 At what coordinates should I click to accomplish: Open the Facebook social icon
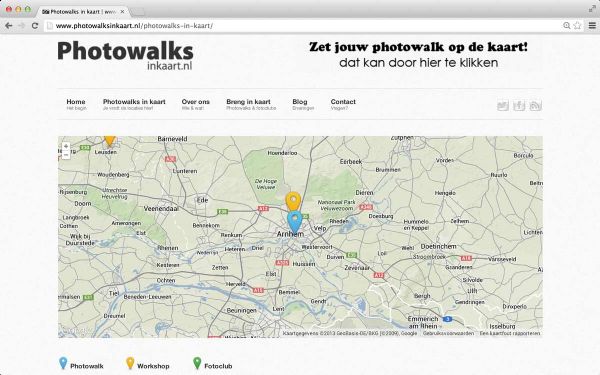[519, 105]
